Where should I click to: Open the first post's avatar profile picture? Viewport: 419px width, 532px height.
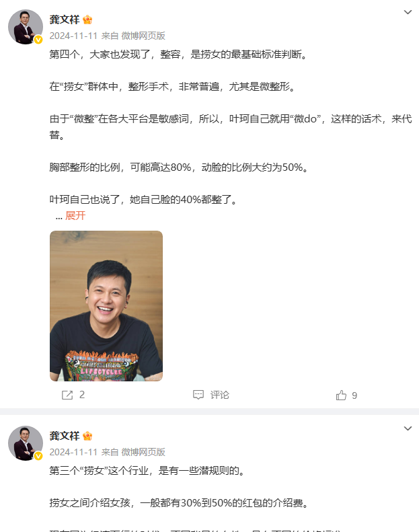click(26, 27)
